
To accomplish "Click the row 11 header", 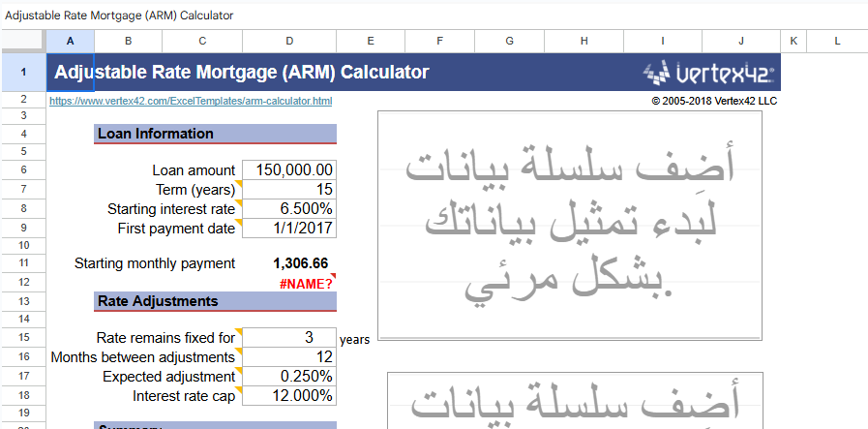I will point(22,262).
